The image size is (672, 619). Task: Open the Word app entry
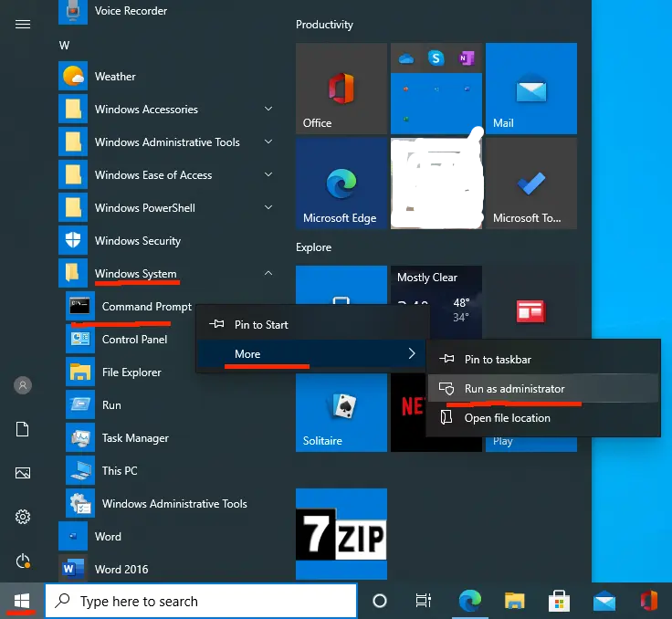tap(90, 536)
